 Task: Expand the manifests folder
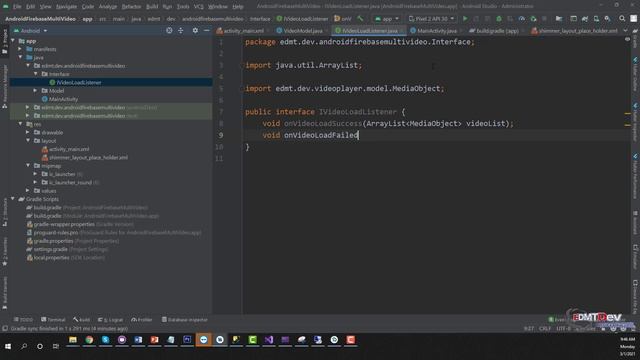tap(20, 49)
